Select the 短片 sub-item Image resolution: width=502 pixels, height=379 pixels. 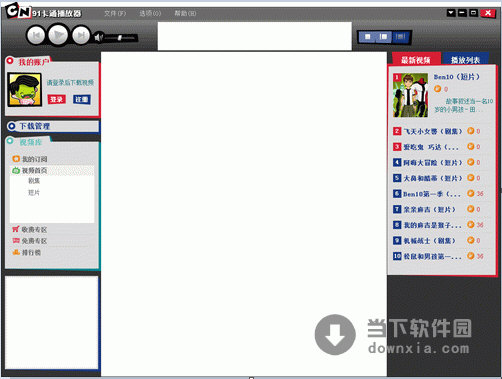[x=34, y=193]
